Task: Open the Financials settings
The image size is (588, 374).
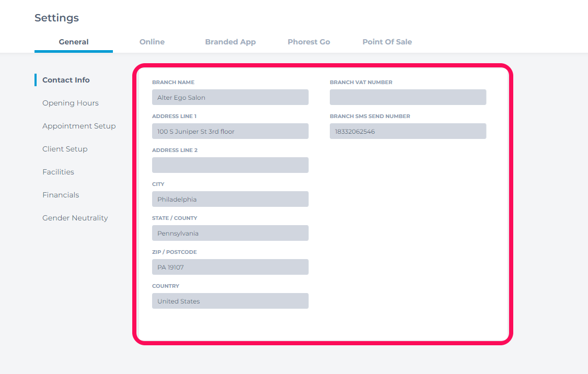Action: coord(61,195)
